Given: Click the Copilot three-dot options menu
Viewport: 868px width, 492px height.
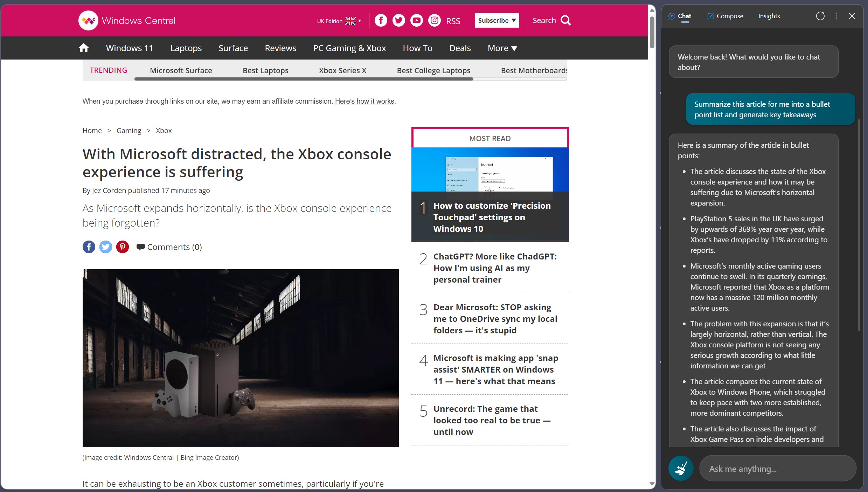Looking at the screenshot, I should [x=836, y=16].
